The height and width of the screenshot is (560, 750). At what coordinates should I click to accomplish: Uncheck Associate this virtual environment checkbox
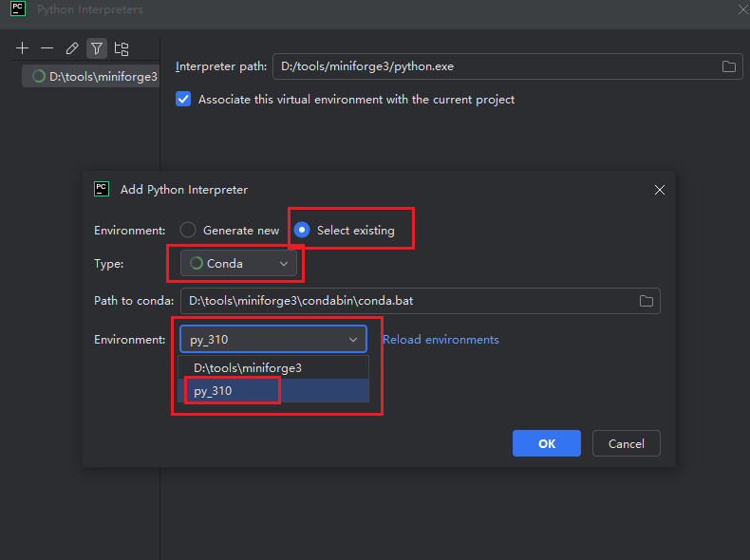click(x=184, y=100)
